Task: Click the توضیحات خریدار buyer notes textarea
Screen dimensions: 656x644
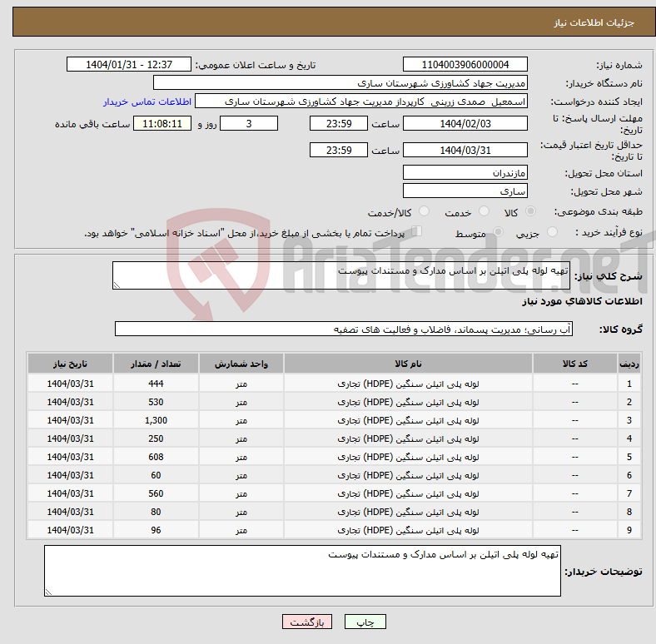Action: click(x=302, y=571)
